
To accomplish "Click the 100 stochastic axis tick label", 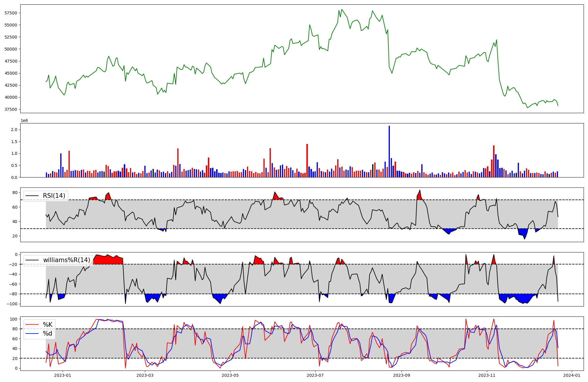I will click(14, 319).
